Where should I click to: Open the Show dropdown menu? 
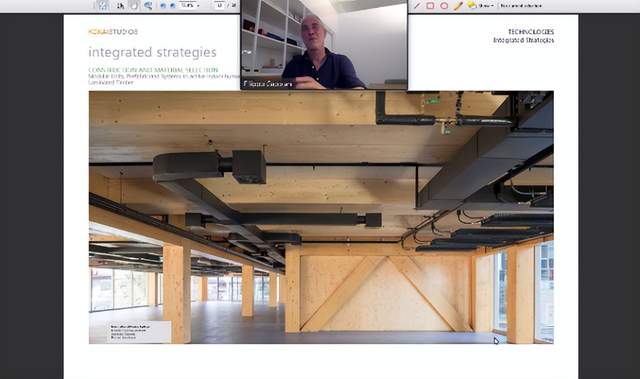486,6
